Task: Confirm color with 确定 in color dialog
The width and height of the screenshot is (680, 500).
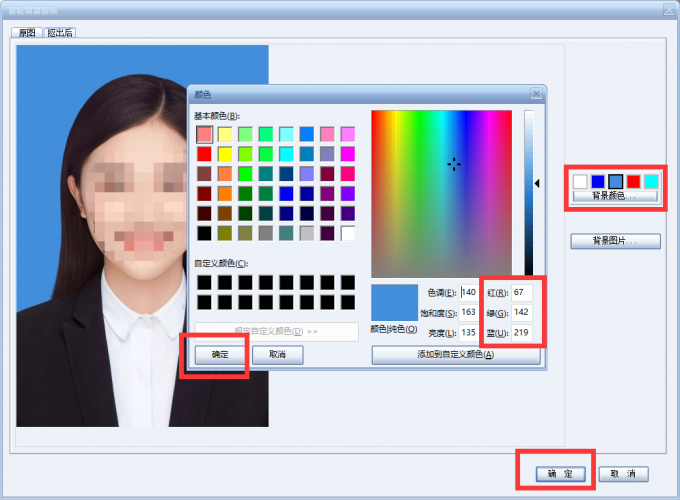Action: pos(220,355)
